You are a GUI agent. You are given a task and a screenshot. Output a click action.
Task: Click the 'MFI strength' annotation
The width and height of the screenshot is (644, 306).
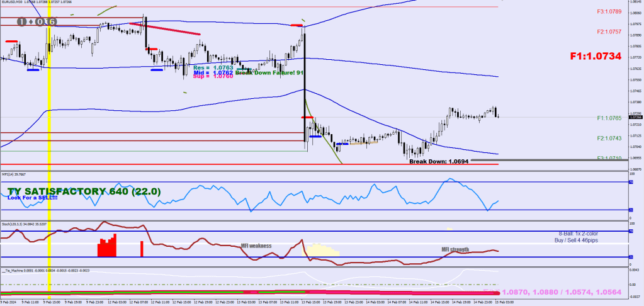pos(455,250)
